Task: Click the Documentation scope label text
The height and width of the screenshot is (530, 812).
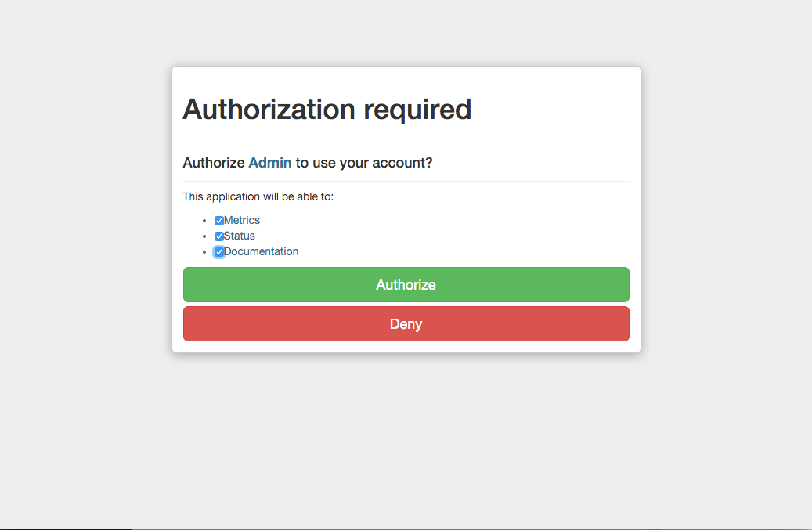Action: (261, 251)
